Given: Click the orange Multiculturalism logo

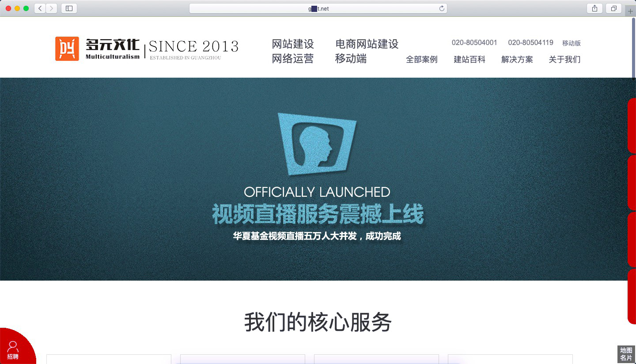Looking at the screenshot, I should (x=67, y=49).
